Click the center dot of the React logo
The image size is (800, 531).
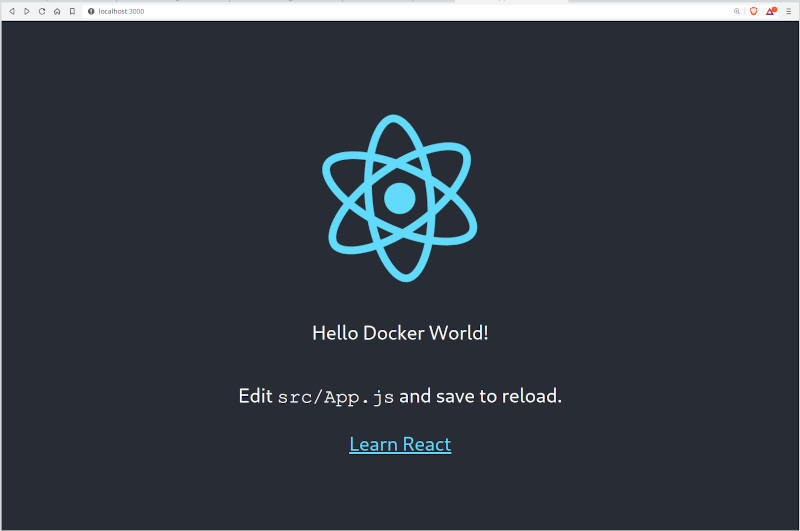[400, 198]
